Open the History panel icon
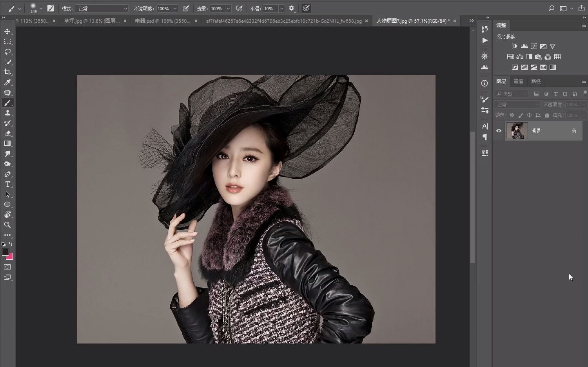 click(x=485, y=29)
